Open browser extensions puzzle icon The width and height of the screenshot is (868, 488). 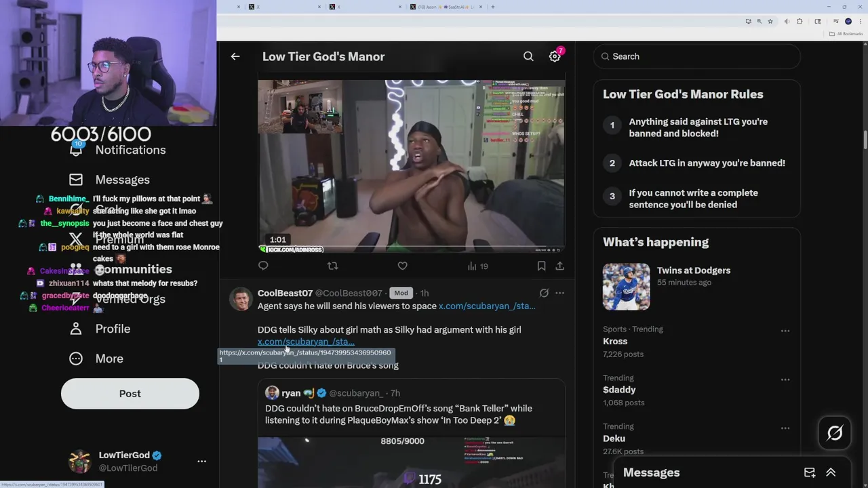point(800,22)
